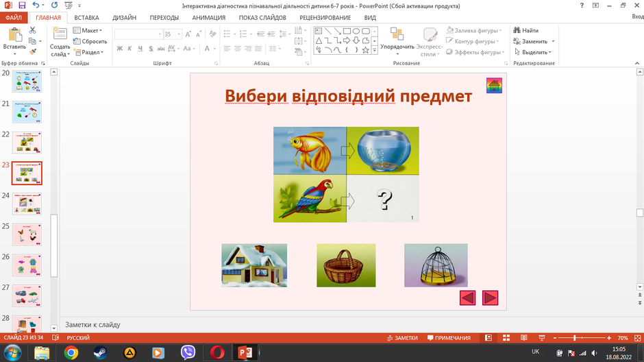Click the Undo arrow icon
The image size is (644, 362).
click(36, 5)
